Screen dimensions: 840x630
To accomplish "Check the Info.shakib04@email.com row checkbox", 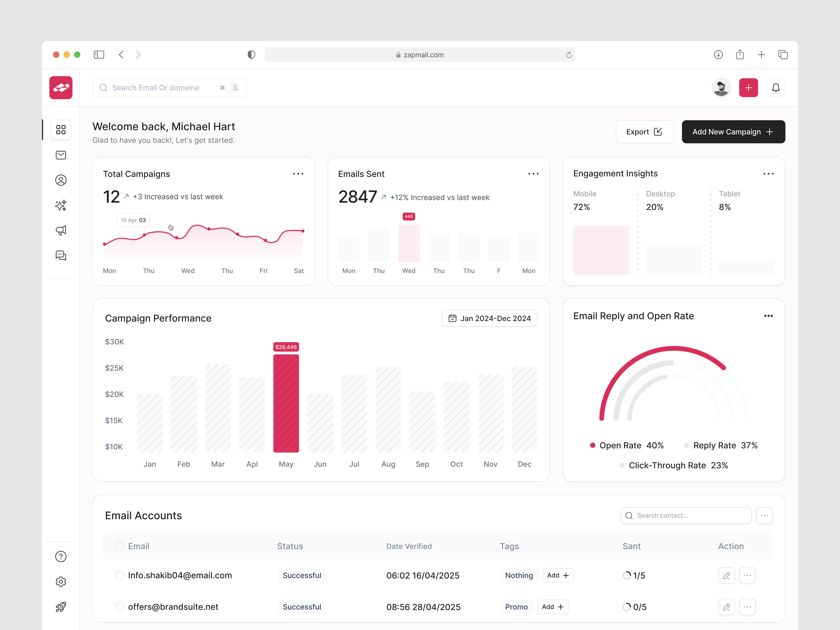I will (x=120, y=575).
